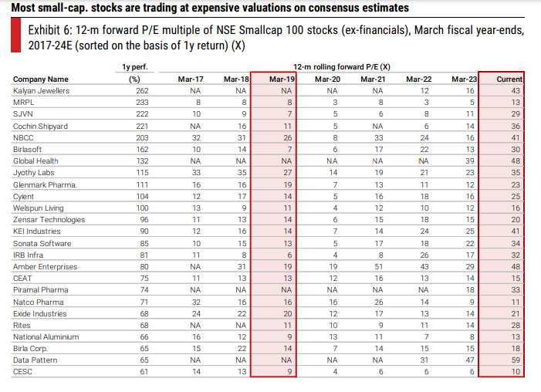Viewport: 541px width, 392px height.
Task: Click the Mar-23 column header
Action: click(464, 79)
